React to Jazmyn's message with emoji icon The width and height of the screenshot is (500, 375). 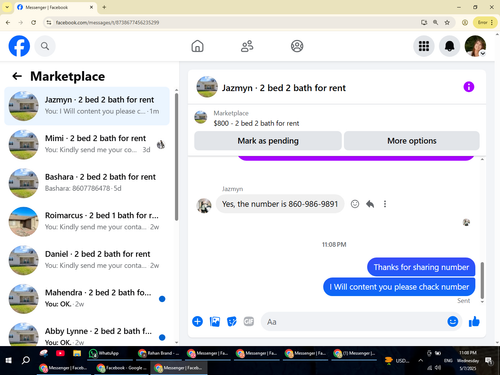355,204
